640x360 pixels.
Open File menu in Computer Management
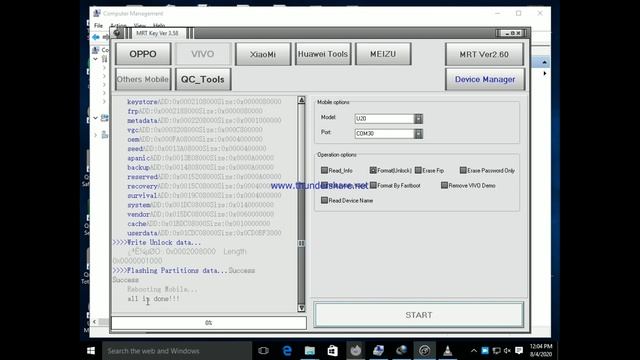tap(98, 25)
